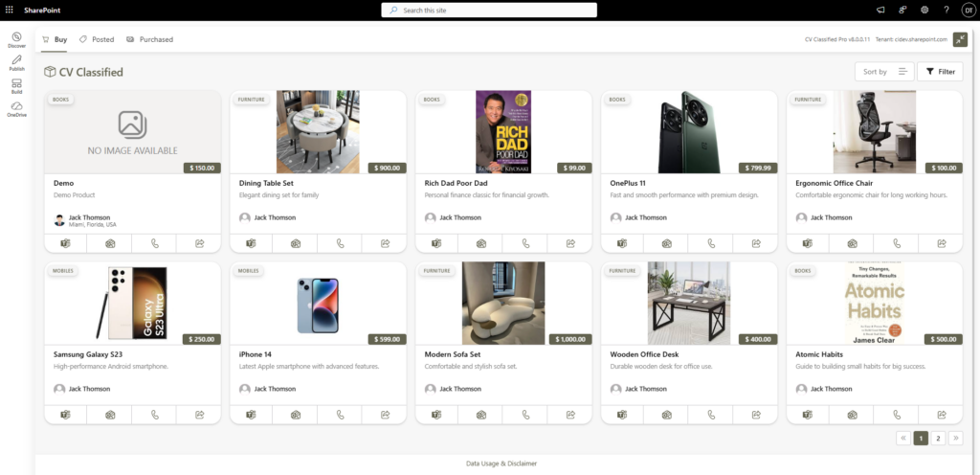Open Teams chat for Atomic Habits
The height and width of the screenshot is (475, 980).
pos(808,415)
